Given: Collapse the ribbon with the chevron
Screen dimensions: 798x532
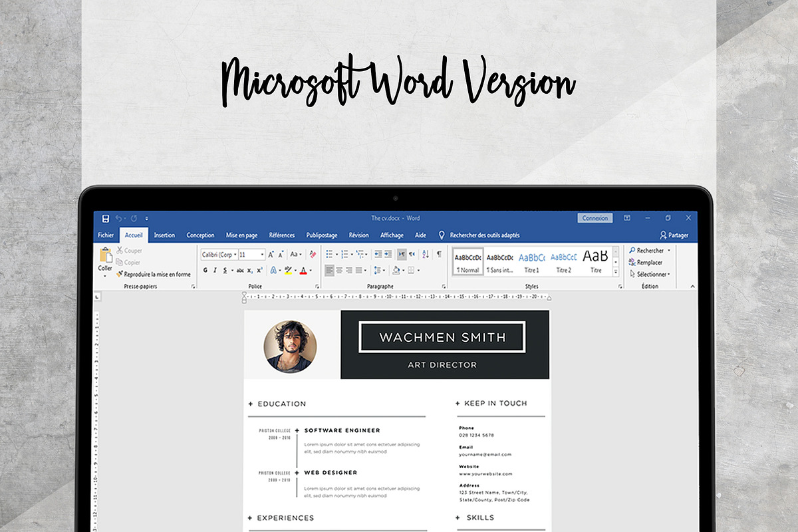Looking at the screenshot, I should click(692, 287).
